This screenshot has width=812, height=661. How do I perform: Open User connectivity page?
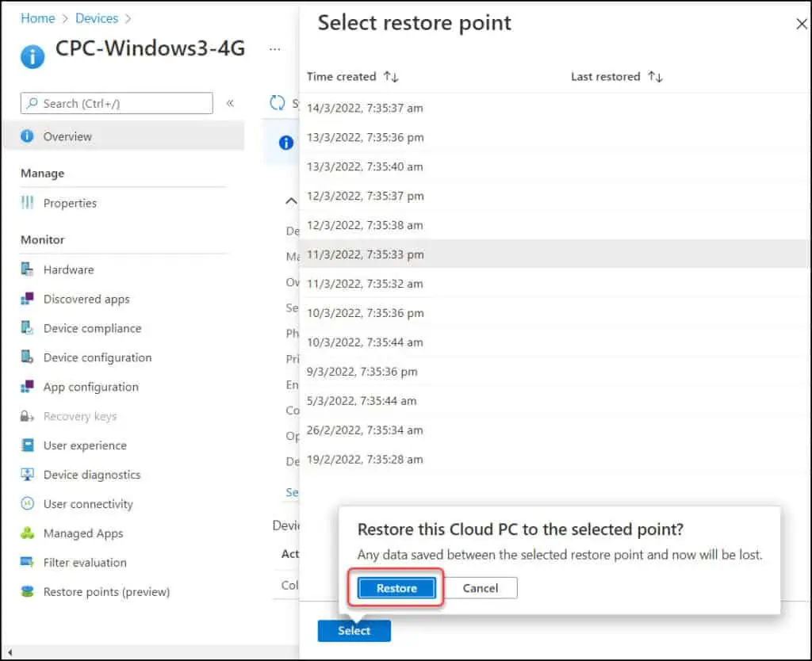coord(88,504)
